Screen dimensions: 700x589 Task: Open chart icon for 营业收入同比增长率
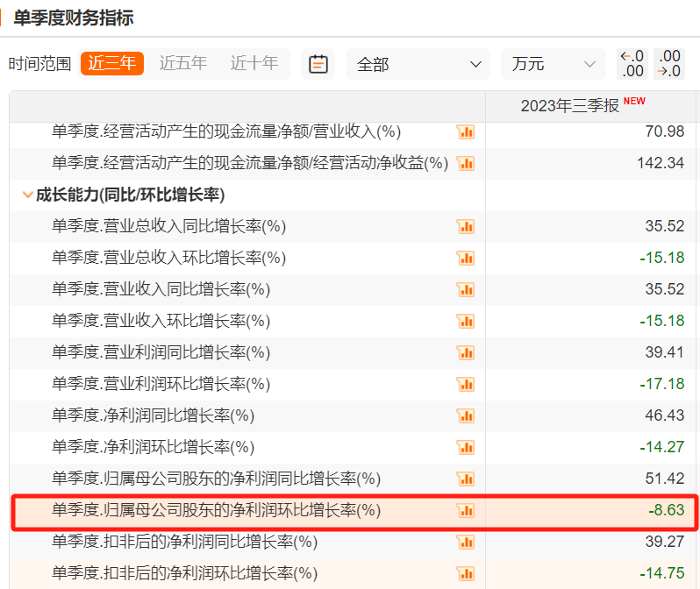tap(466, 289)
